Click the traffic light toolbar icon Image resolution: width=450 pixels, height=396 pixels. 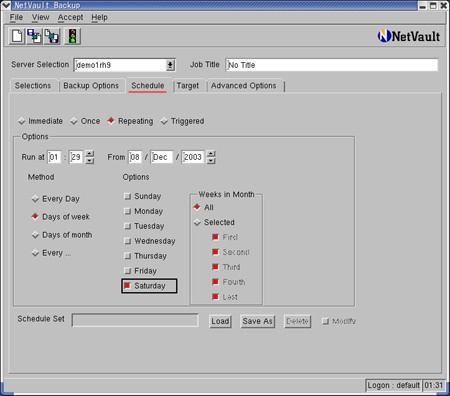click(x=72, y=36)
